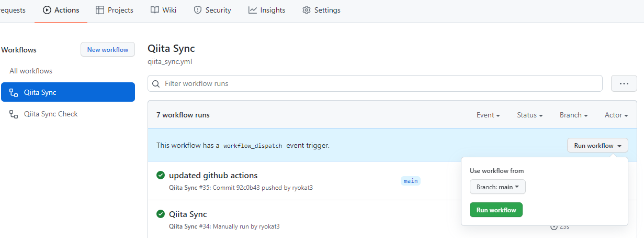Click the Wiki book icon
This screenshot has width=644, height=238.
pos(155,10)
